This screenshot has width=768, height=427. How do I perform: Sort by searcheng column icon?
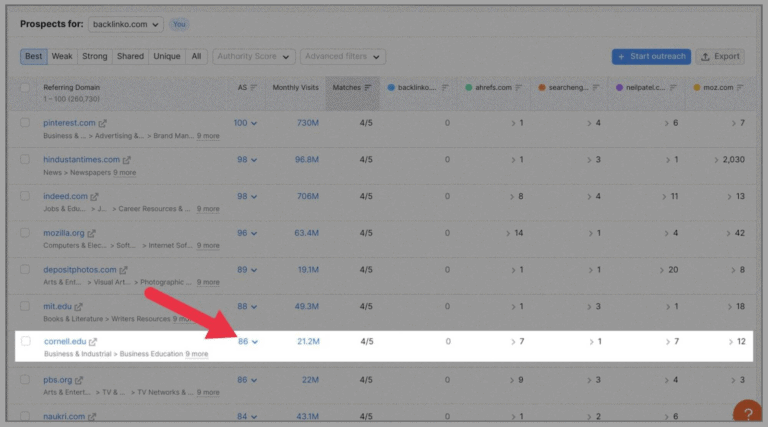tap(596, 88)
